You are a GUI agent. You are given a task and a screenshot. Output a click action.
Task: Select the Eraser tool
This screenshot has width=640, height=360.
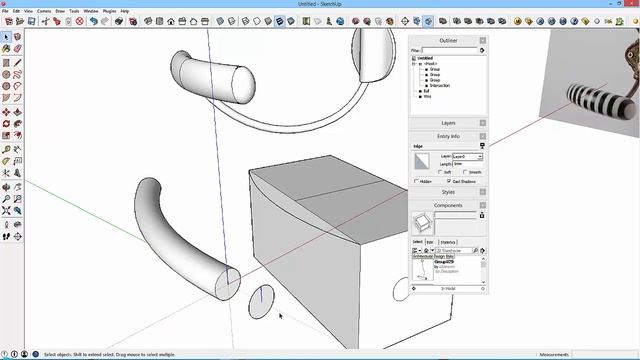tap(17, 49)
